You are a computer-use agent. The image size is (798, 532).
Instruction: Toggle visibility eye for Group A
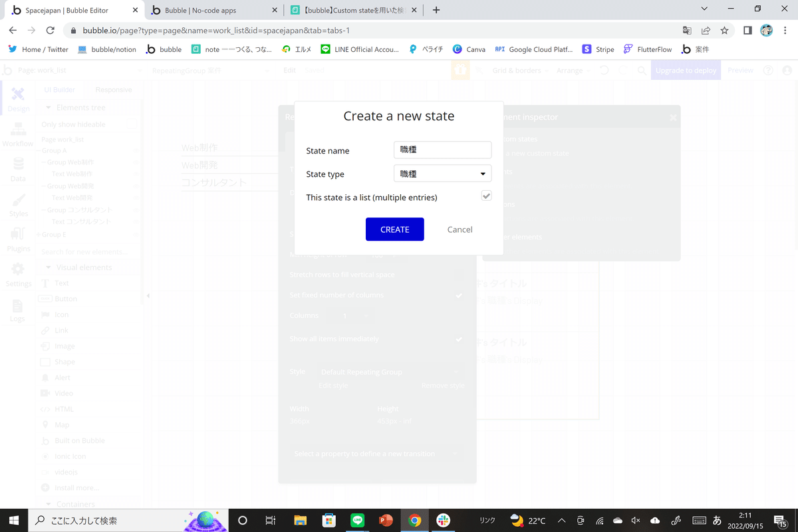pos(136,151)
